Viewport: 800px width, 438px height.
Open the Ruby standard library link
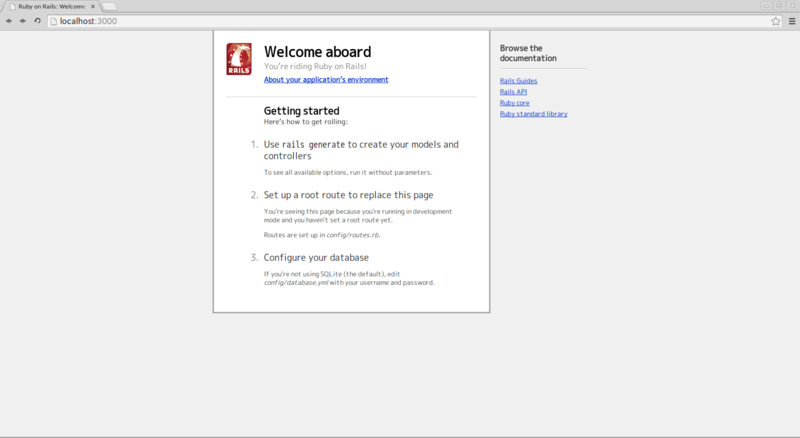point(534,114)
